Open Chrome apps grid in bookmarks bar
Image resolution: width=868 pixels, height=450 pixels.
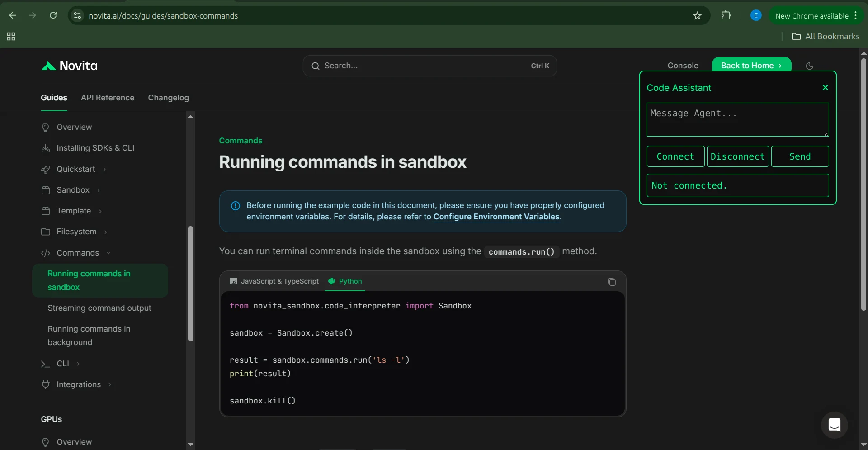11,36
